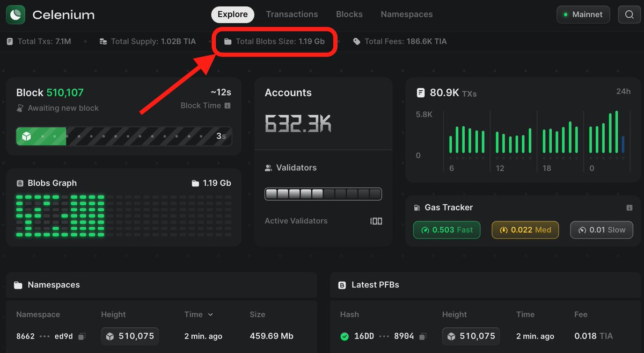Click the validators segmented progress bar
The height and width of the screenshot is (353, 644).
click(323, 194)
